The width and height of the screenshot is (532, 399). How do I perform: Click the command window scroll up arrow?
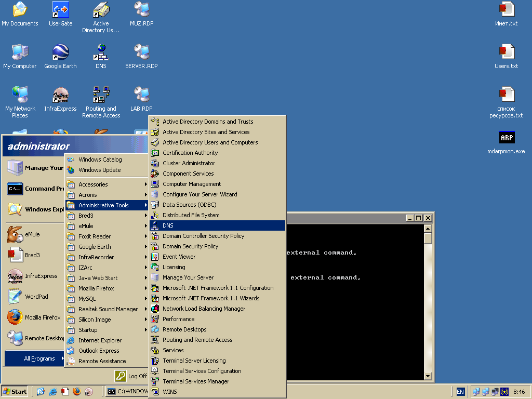click(428, 229)
